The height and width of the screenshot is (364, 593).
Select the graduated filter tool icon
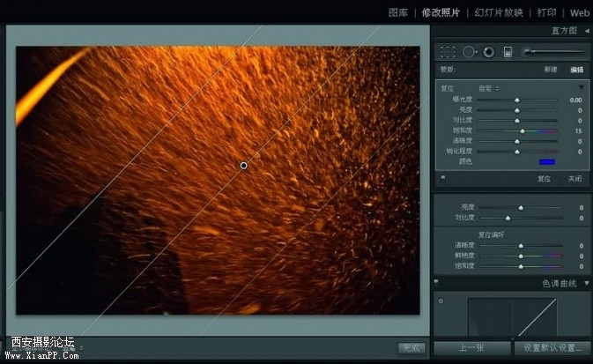point(508,52)
